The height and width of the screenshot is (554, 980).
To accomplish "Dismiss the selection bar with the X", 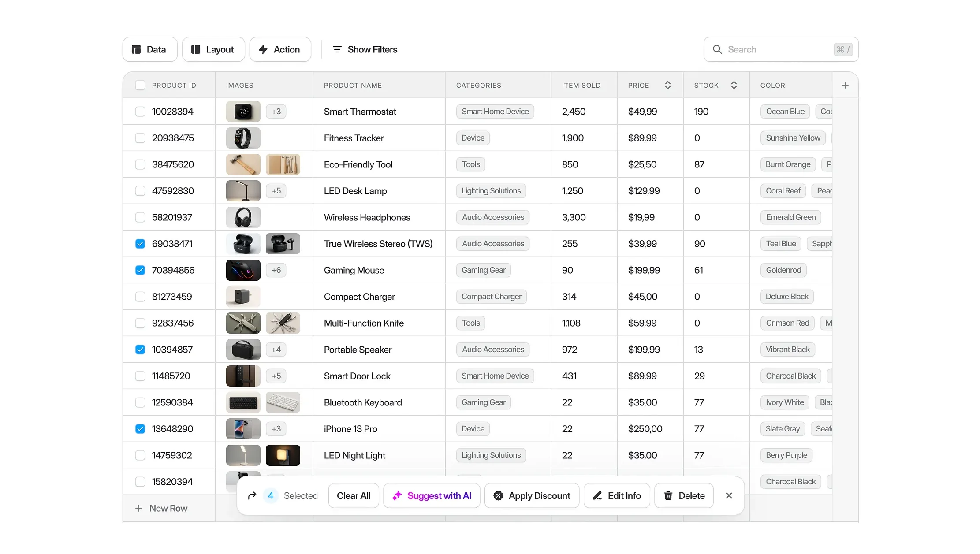I will 729,495.
